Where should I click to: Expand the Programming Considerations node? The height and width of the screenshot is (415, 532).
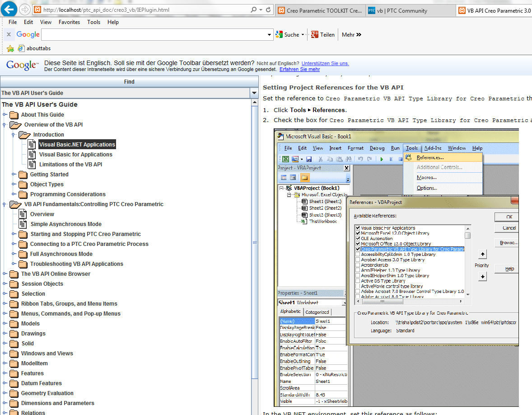click(x=13, y=194)
